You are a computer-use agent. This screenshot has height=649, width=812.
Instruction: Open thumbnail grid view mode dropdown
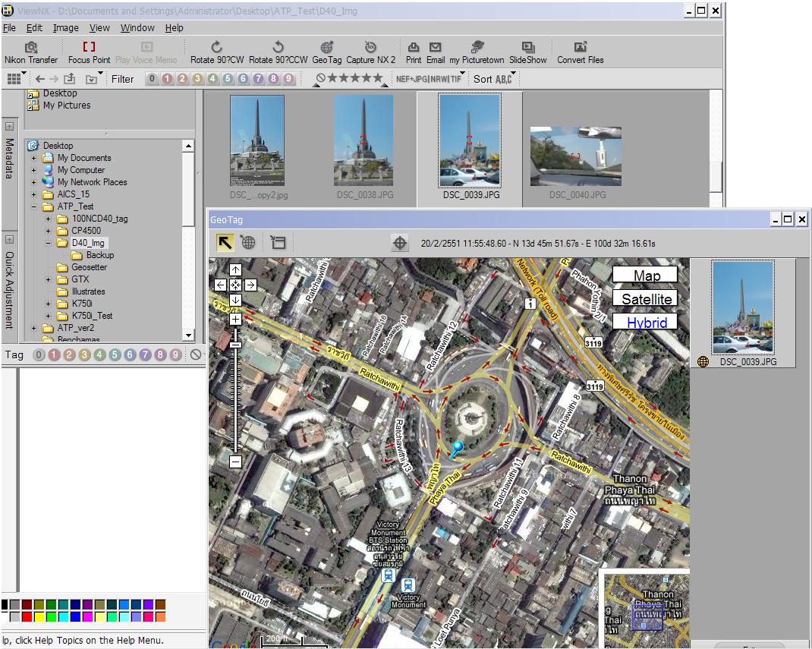[x=16, y=79]
